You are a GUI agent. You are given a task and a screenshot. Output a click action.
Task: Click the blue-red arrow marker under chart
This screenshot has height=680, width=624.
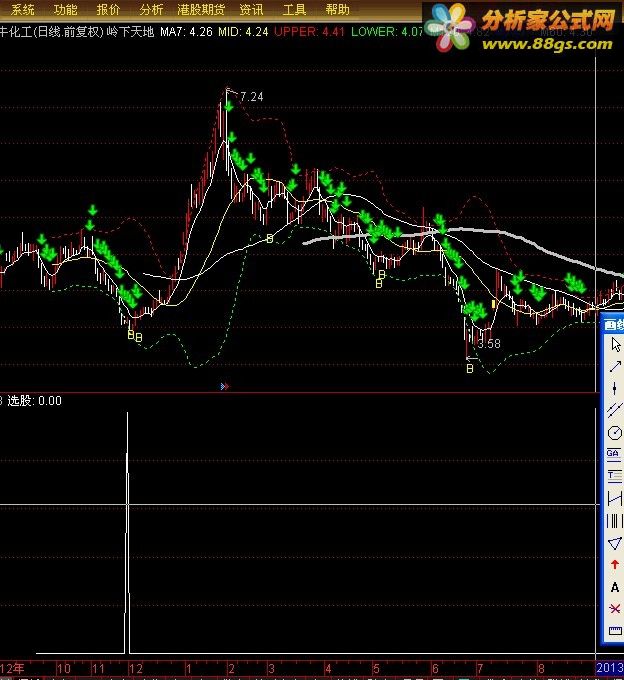coord(225,386)
